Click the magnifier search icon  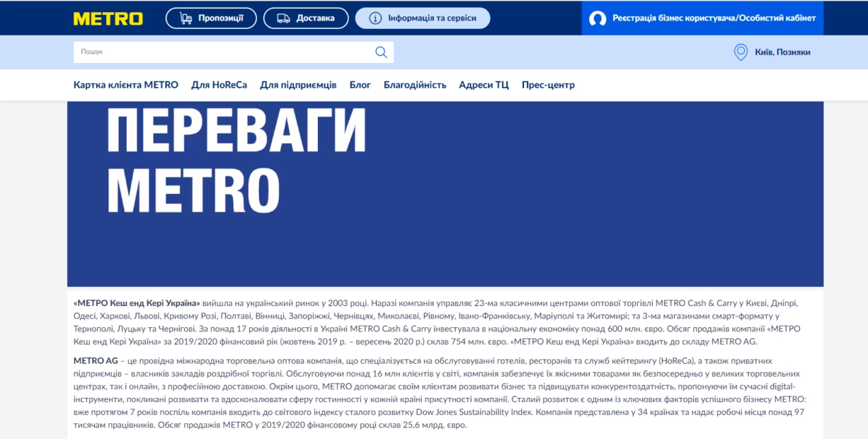(x=381, y=52)
